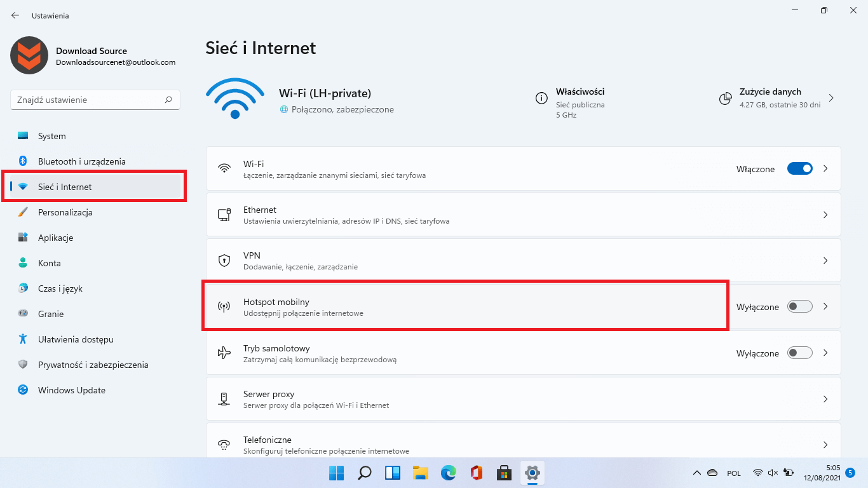
Task: Click the Personalizacja paintbrush icon
Action: 23,212
